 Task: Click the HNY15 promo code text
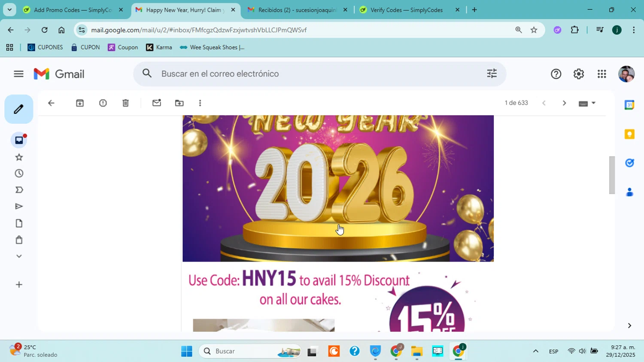[x=269, y=279]
